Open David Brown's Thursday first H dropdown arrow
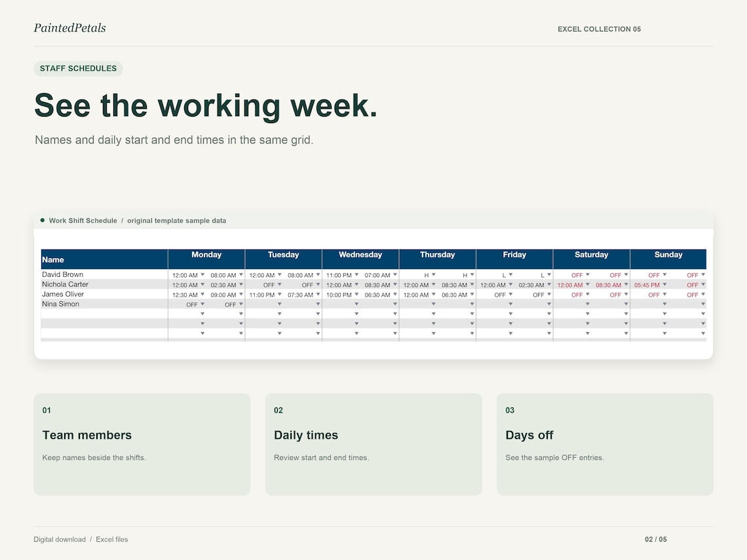Image resolution: width=747 pixels, height=560 pixels. 434,275
